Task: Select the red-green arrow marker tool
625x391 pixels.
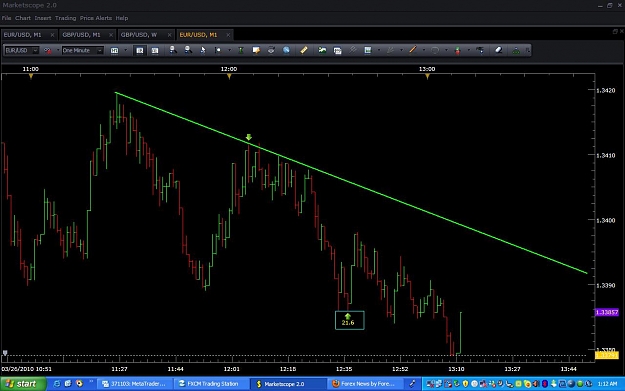Action: (x=458, y=51)
